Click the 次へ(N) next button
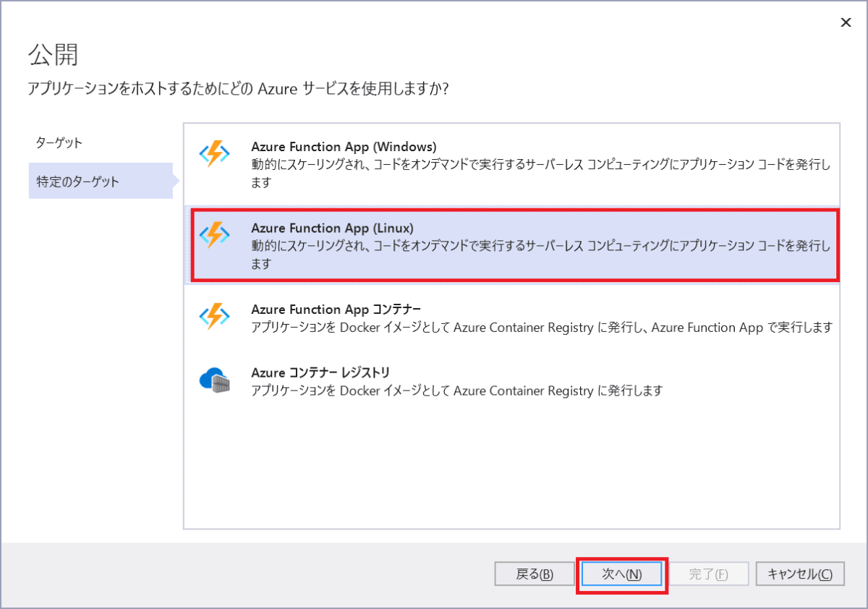Screen dimensions: 868x609 [622, 574]
